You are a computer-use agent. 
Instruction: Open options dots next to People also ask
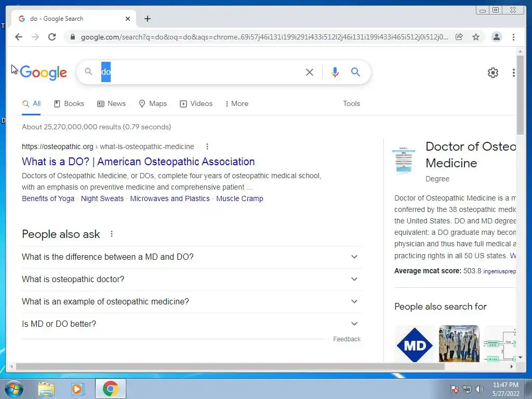(112, 234)
